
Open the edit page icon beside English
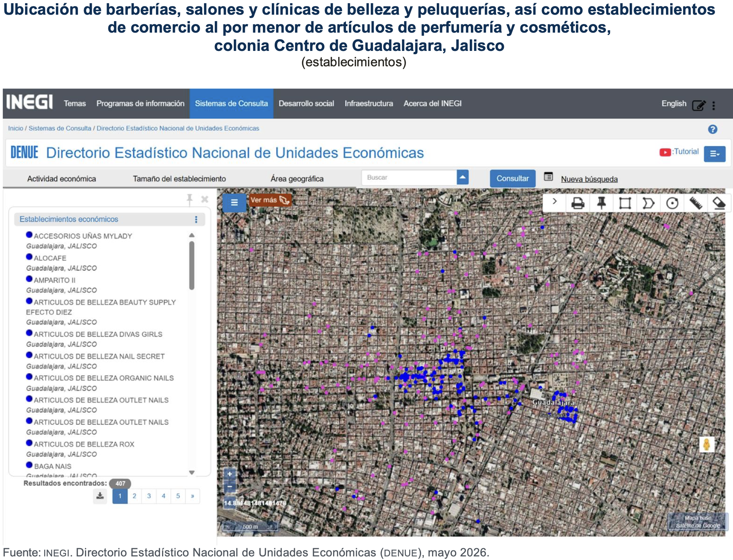coord(699,105)
